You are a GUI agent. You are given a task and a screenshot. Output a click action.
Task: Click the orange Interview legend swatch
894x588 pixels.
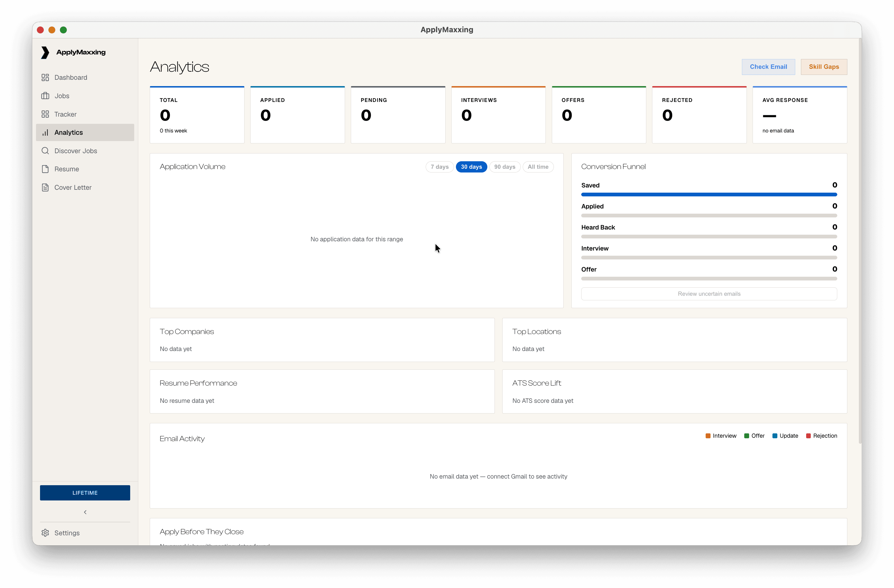point(708,436)
